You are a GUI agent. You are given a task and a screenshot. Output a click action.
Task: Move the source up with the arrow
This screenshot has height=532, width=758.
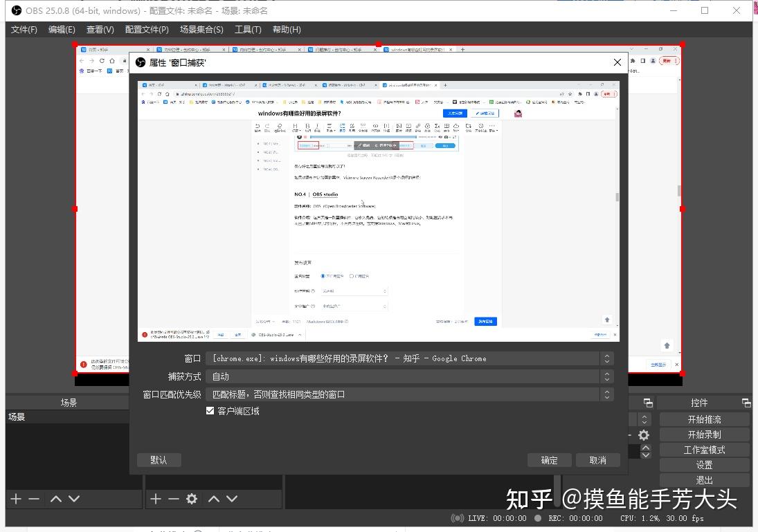tap(214, 499)
